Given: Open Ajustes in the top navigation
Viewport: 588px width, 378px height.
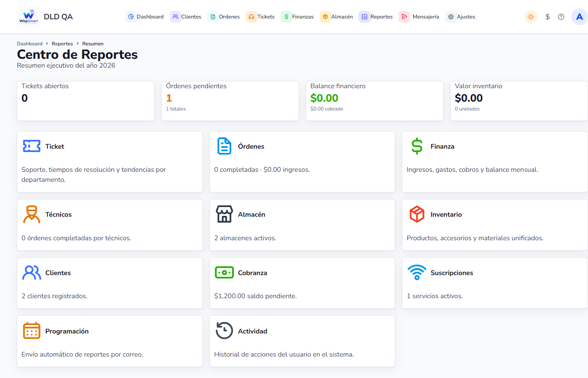Looking at the screenshot, I should (x=461, y=17).
